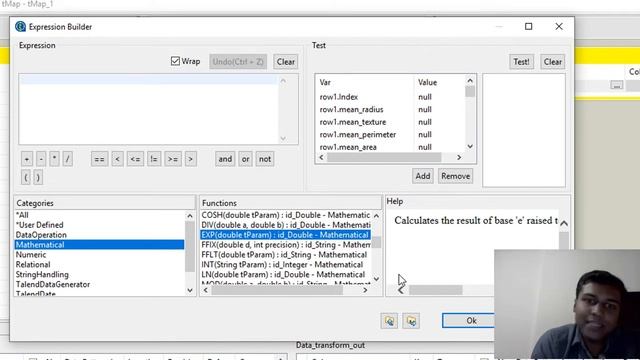This screenshot has width=640, height=360.
Task: Insert a closing parenthesis
Action: pyautogui.click(x=38, y=177)
